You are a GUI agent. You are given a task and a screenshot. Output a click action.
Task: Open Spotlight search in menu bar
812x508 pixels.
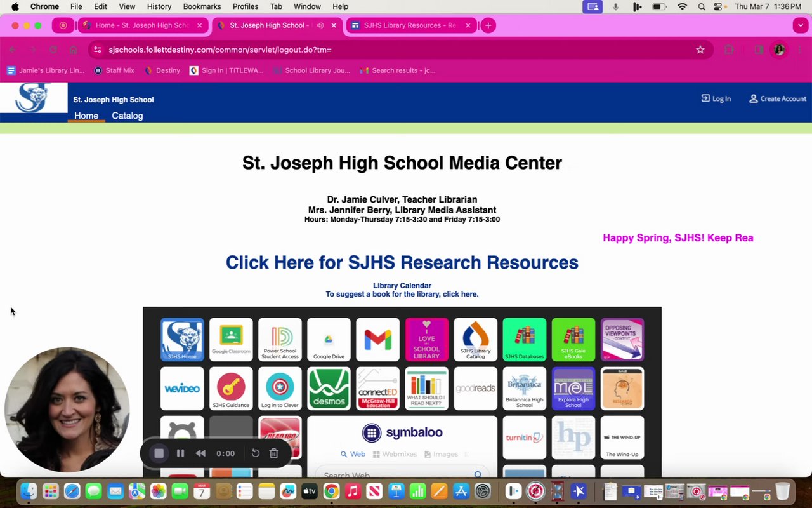[x=702, y=6]
